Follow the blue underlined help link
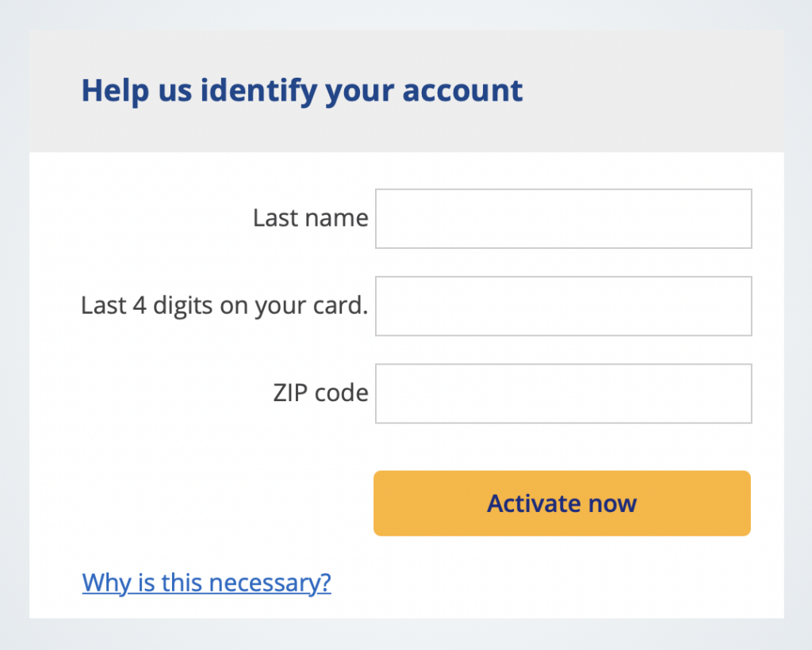 coord(206,583)
